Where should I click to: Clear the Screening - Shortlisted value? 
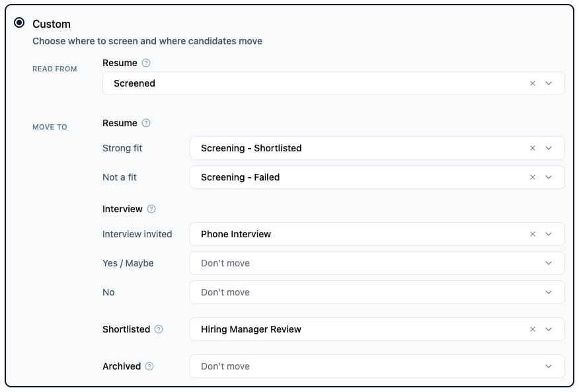tap(533, 148)
